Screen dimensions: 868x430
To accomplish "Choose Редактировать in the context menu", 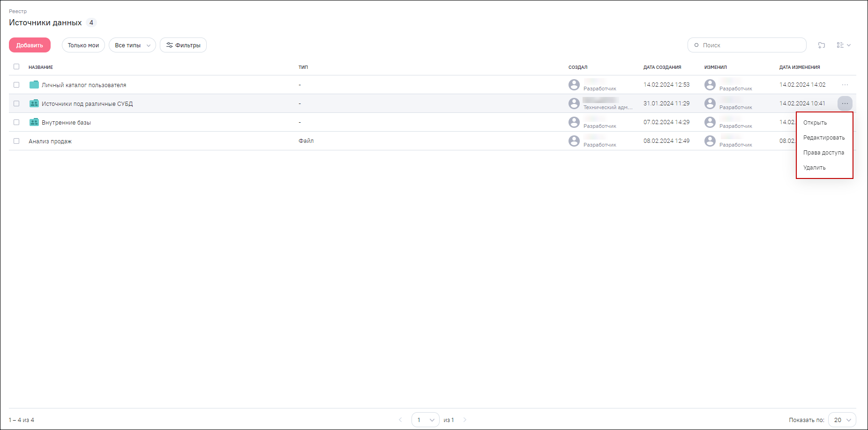I will (824, 138).
